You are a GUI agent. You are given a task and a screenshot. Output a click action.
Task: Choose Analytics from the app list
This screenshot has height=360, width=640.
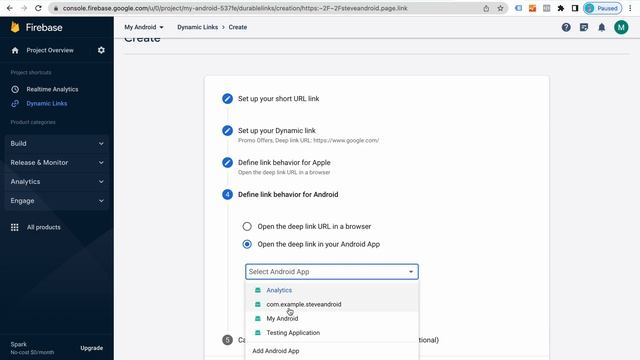(332, 290)
